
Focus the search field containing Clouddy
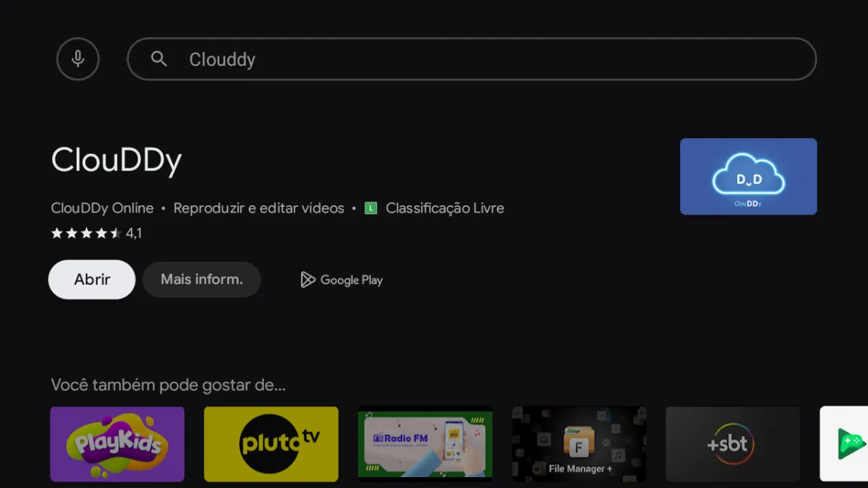tap(472, 59)
